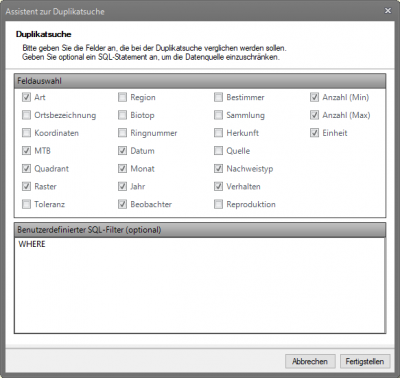
Task: Enable the Quelle checkbox
Action: coord(218,151)
